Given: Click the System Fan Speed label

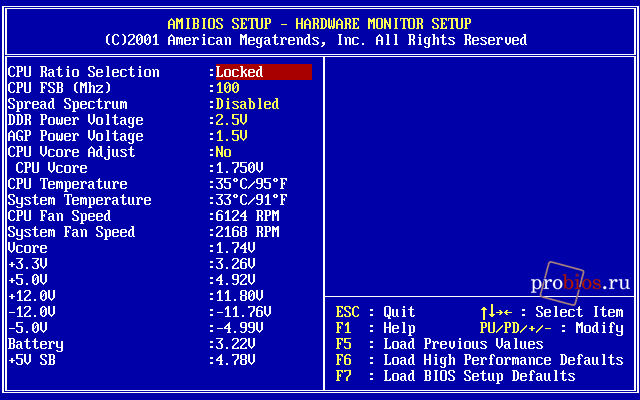Looking at the screenshot, I should pos(71,232).
